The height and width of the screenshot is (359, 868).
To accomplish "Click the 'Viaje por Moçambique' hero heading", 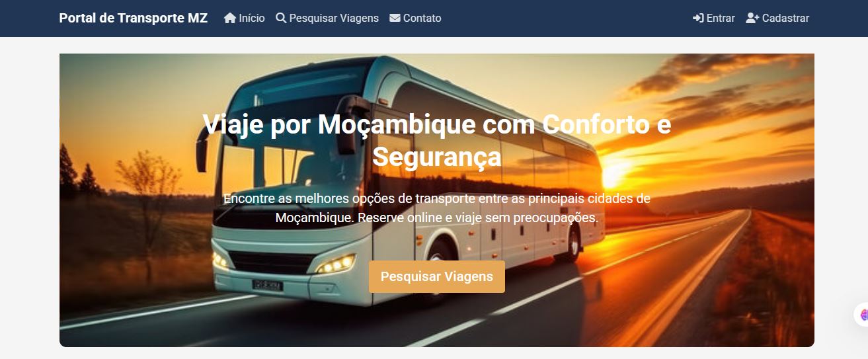I will pyautogui.click(x=437, y=140).
